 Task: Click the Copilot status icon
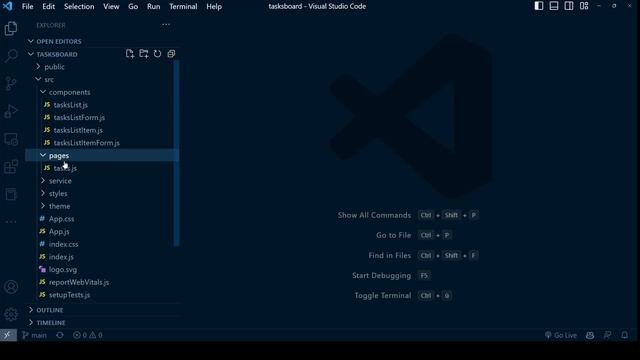tap(590, 335)
